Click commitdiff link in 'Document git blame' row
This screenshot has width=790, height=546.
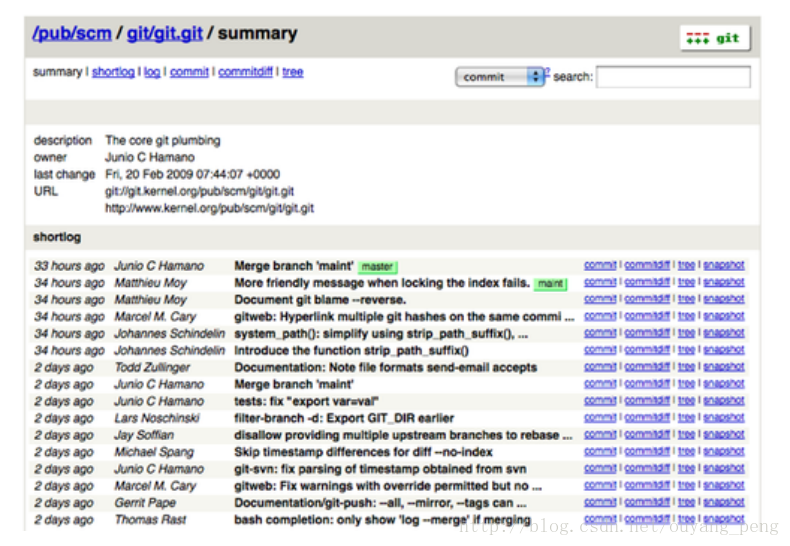647,299
